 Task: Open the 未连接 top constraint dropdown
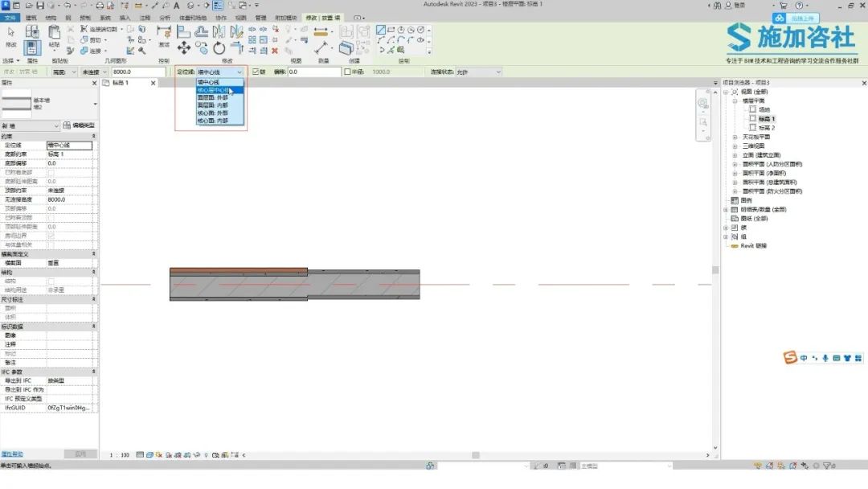point(94,72)
